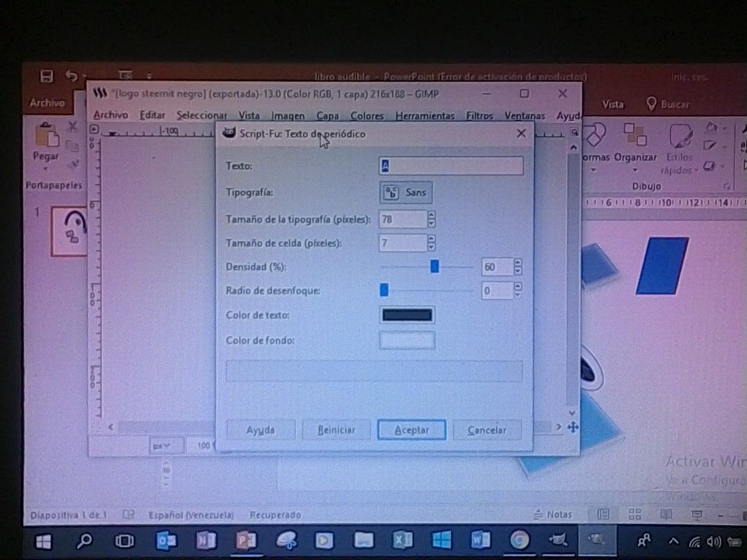
Task: Click the Organizar icon in PowerPoint ribbon
Action: (x=635, y=134)
